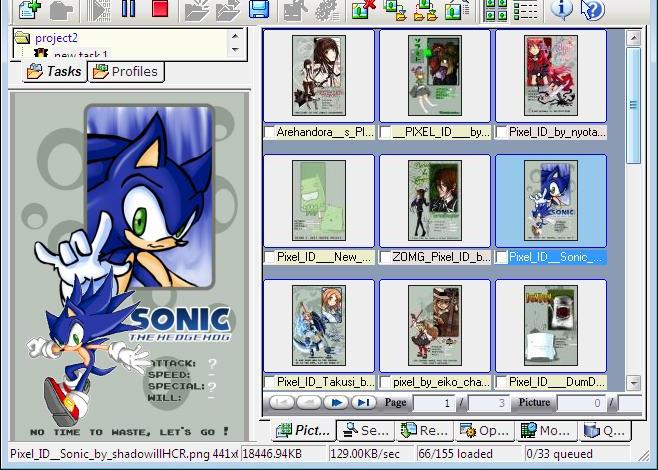658x470 pixels.
Task: Click the grayed-out Start download play icon
Action: point(98,9)
